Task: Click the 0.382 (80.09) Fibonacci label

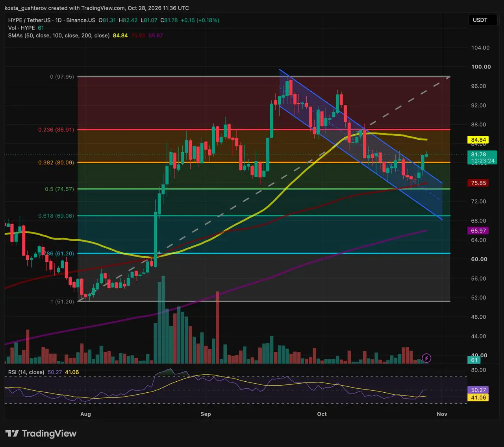Action: 56,162
